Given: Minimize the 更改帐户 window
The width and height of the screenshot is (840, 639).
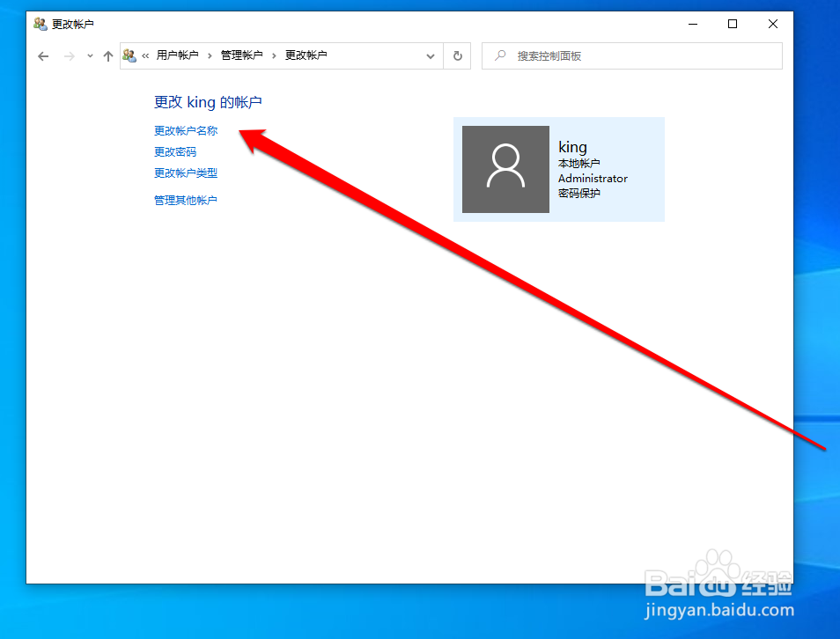Looking at the screenshot, I should point(693,24).
